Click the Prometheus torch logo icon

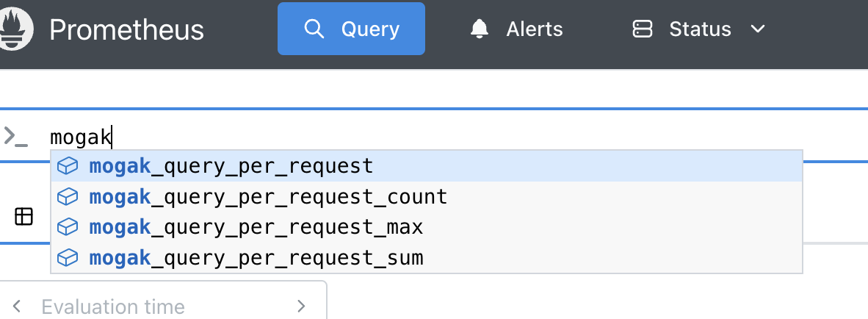15,29
